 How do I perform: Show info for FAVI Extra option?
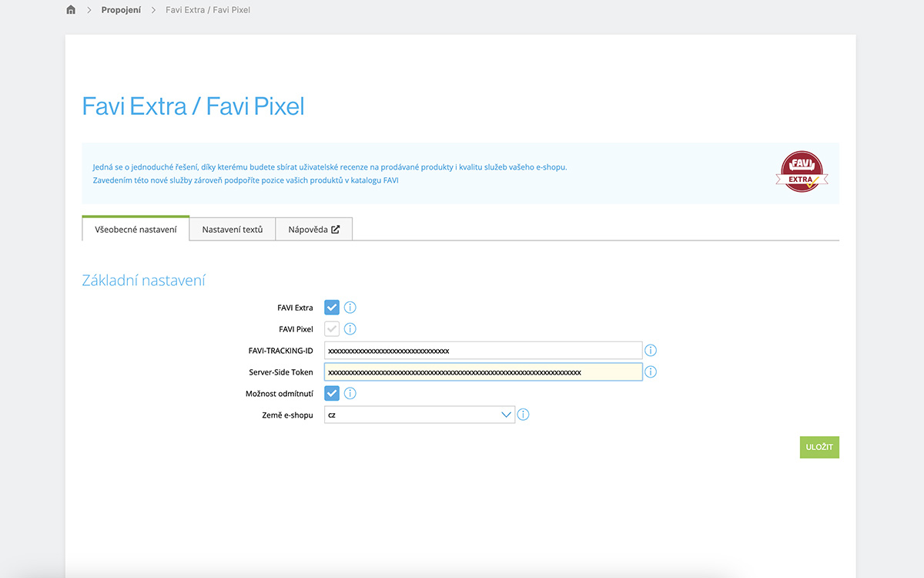(350, 307)
